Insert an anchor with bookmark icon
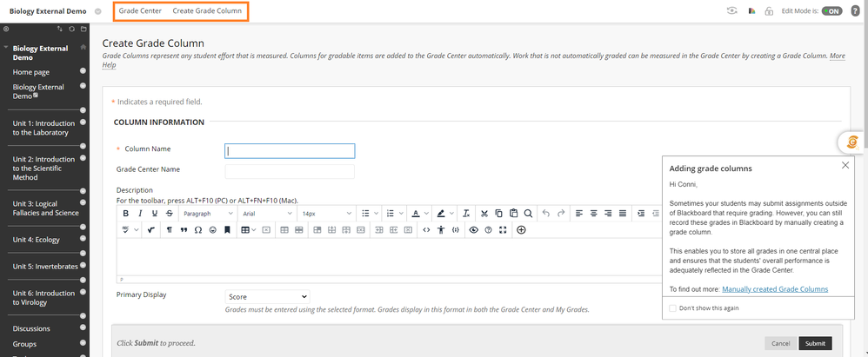 point(227,230)
